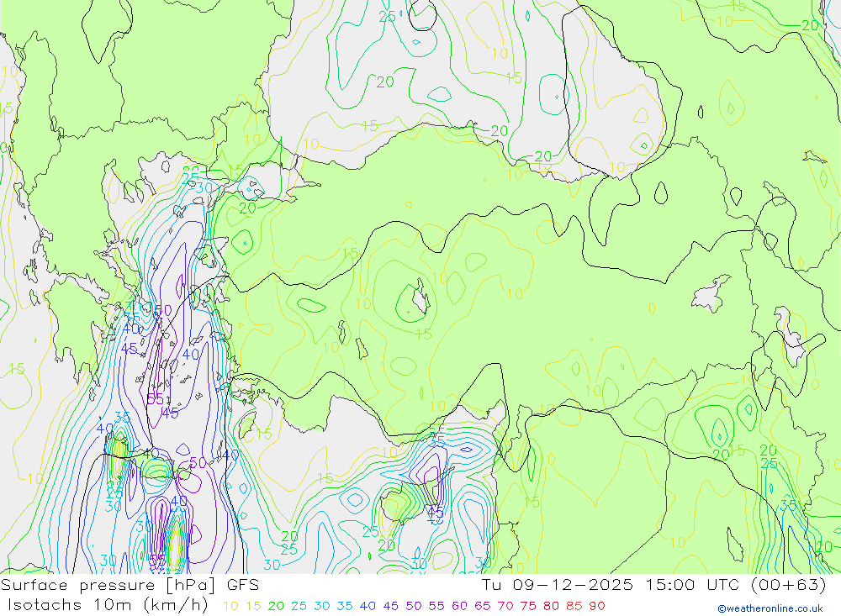Click the red "90" value in the legend
Screen dimensions: 841x616
pos(597,607)
